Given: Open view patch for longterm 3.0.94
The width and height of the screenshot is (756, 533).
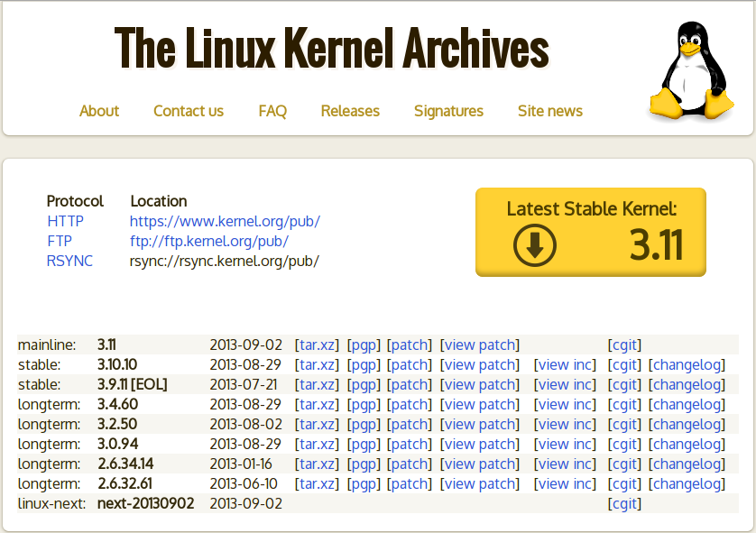Looking at the screenshot, I should pyautogui.click(x=480, y=444).
